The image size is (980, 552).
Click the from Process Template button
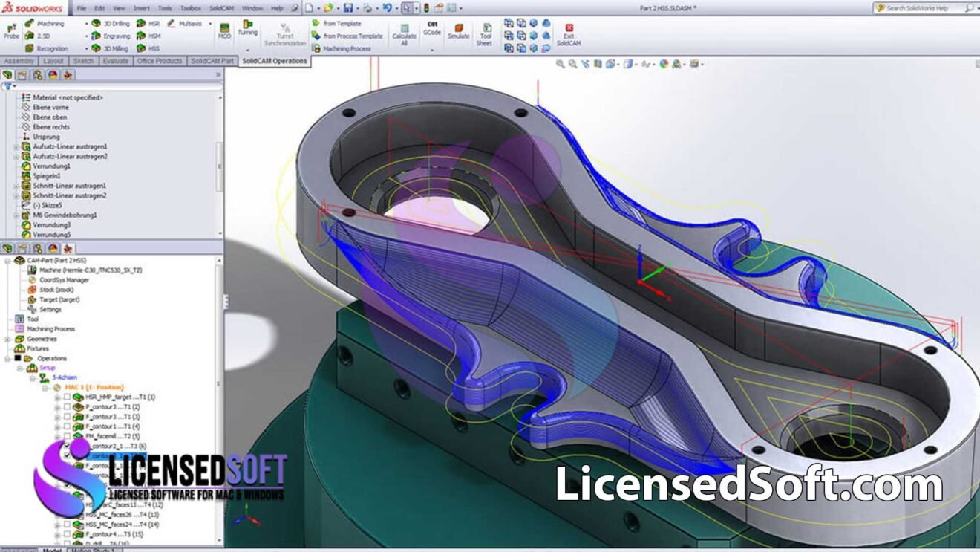point(347,36)
